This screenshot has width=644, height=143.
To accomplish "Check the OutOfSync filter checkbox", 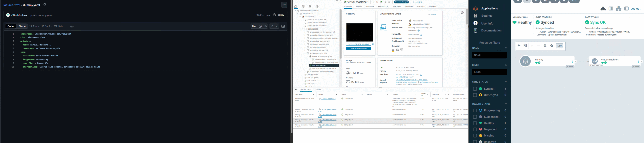I will [x=475, y=95].
